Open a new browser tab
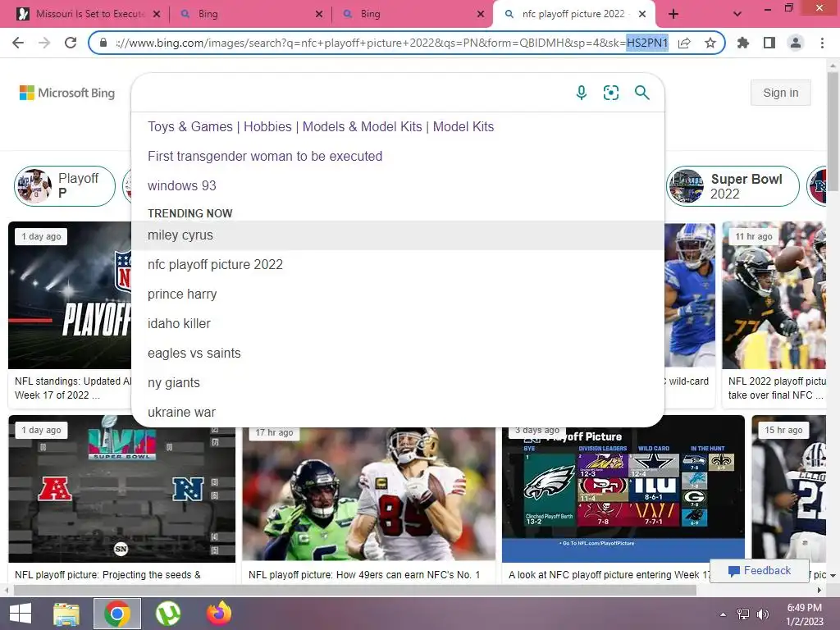840x630 pixels. click(x=673, y=14)
